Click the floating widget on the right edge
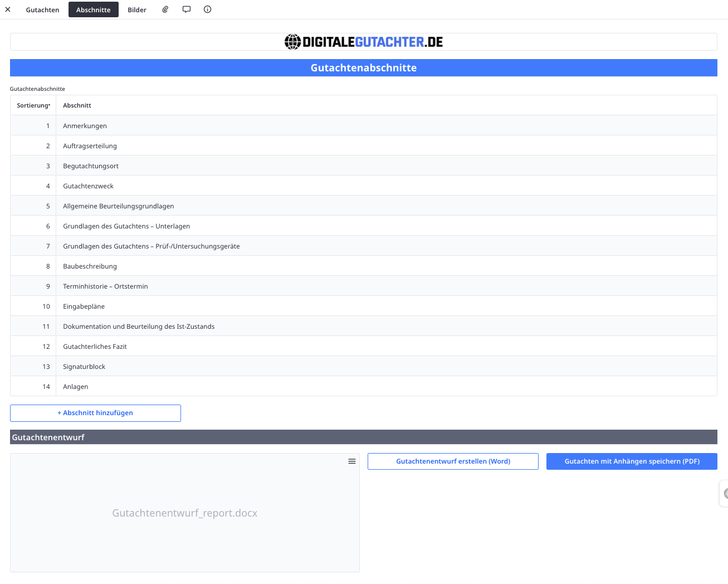728x584 pixels. (x=724, y=493)
